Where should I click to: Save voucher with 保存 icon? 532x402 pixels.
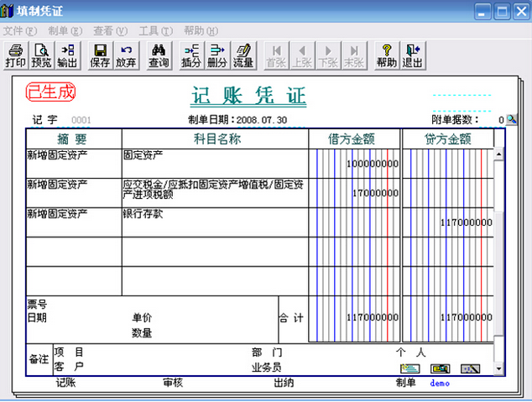tap(100, 56)
